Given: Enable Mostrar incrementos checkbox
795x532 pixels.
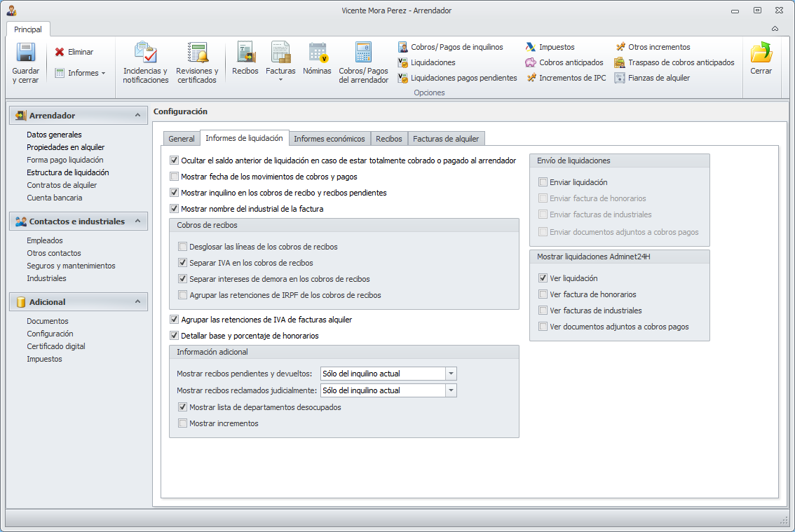Looking at the screenshot, I should (x=182, y=423).
